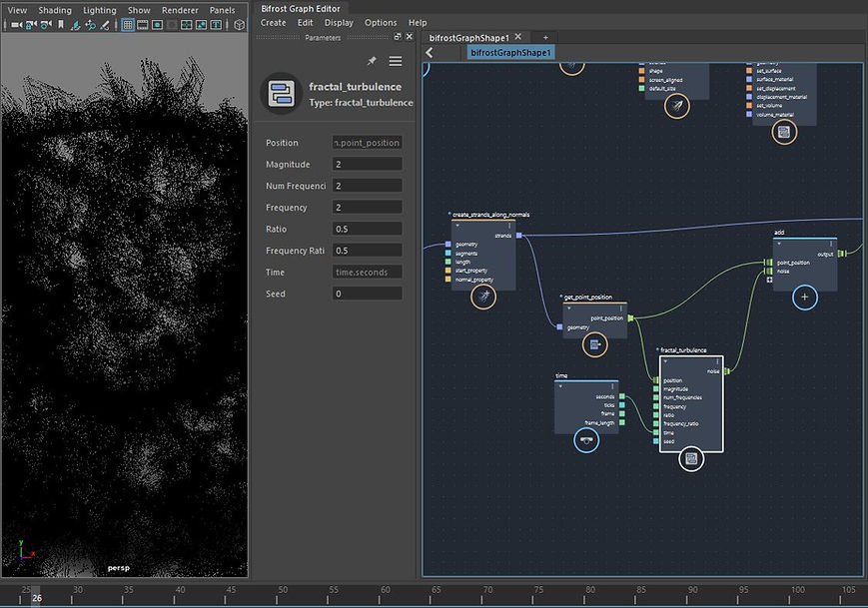Close the Parameters panel
Viewport: 868px width, 608px height.
coord(410,37)
